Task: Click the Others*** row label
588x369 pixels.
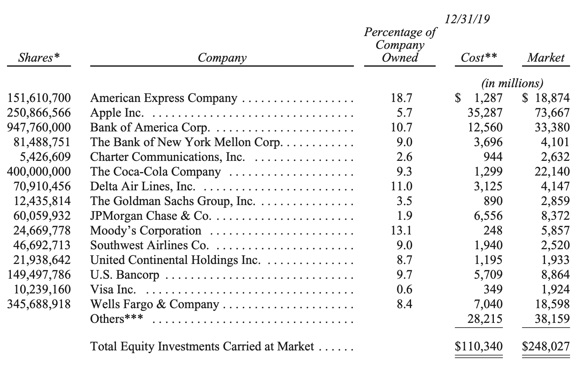Action: [117, 319]
